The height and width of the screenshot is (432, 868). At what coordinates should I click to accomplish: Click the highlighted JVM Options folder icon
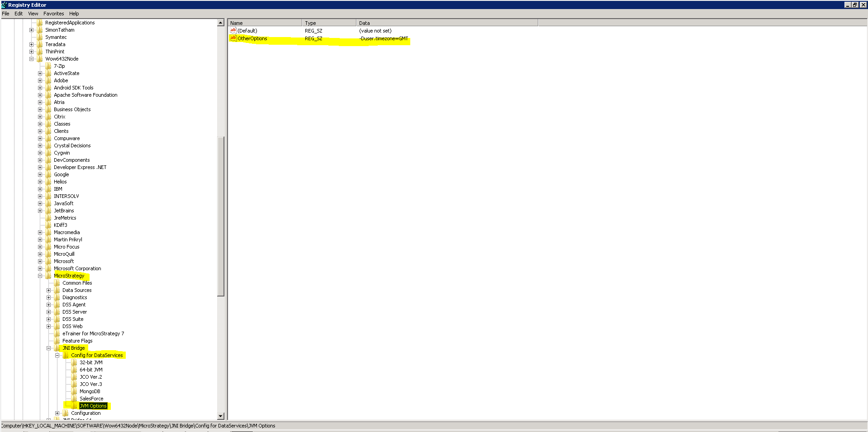click(73, 406)
